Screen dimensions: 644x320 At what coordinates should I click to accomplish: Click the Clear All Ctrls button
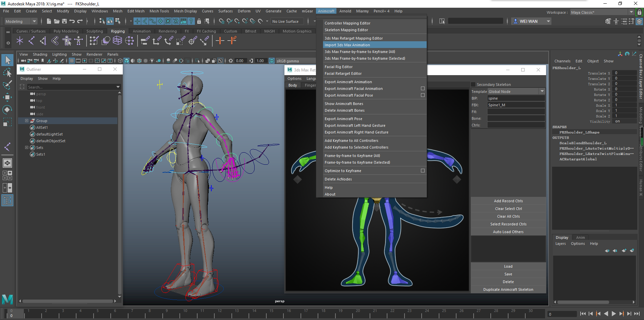[508, 216]
